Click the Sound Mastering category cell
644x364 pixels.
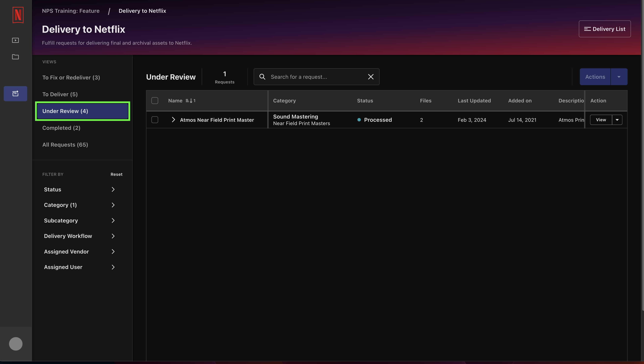(x=302, y=120)
